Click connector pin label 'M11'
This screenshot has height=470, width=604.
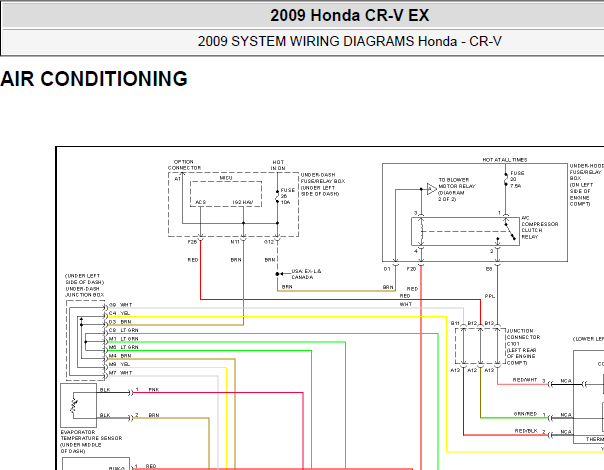(x=235, y=242)
